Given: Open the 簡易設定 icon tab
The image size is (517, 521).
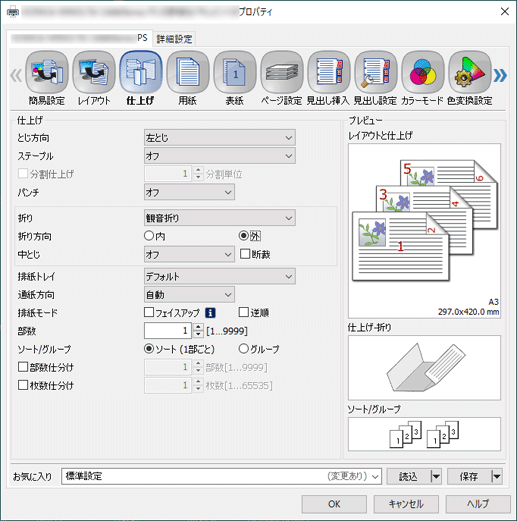Looking at the screenshot, I should click(47, 78).
